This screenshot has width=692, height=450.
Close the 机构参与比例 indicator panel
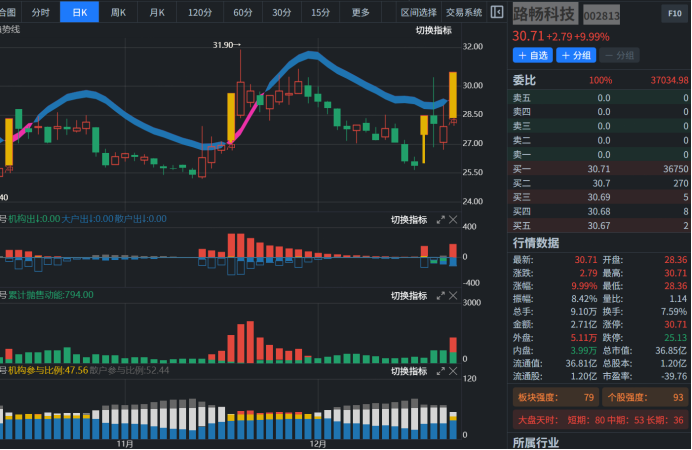coord(453,371)
